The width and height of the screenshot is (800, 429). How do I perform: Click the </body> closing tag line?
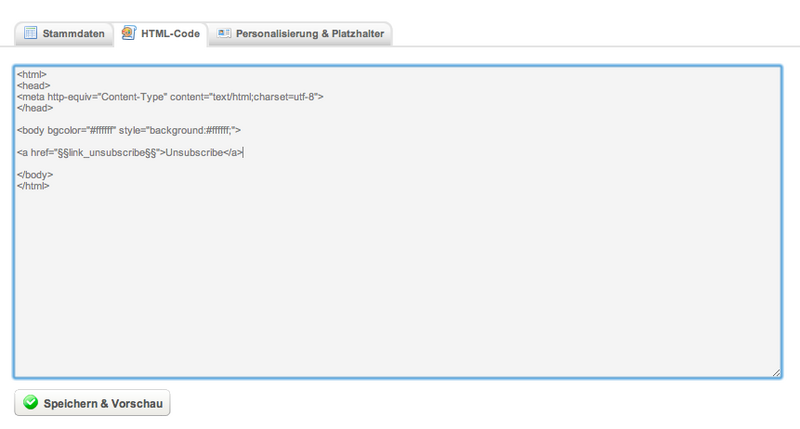(35, 175)
